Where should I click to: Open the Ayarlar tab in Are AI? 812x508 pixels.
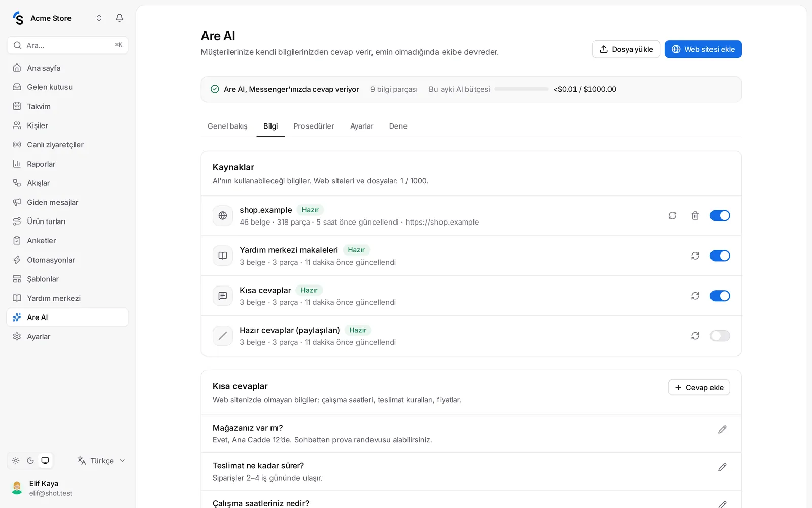(x=361, y=126)
